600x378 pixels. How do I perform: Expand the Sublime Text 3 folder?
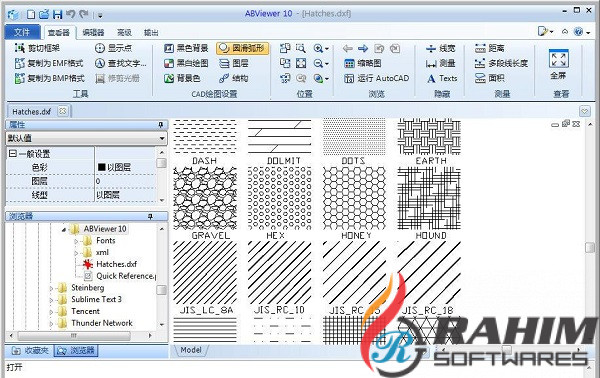[52, 300]
